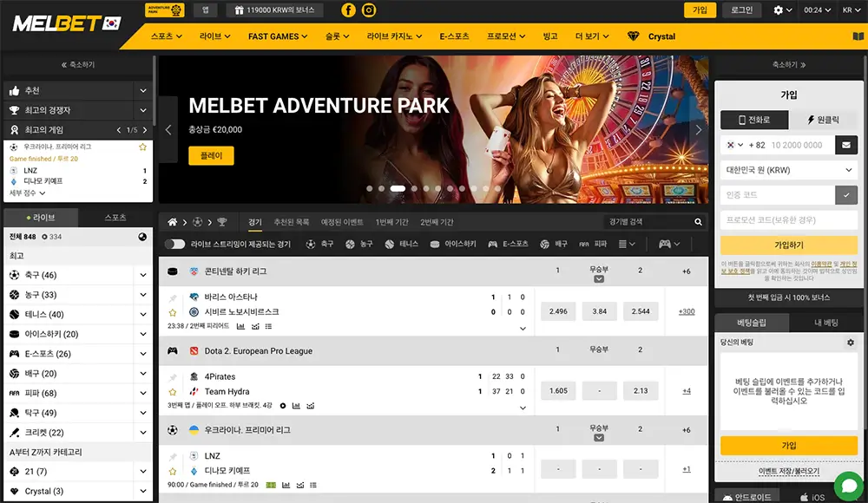Favorite the Team Hydra match star

coord(173,392)
